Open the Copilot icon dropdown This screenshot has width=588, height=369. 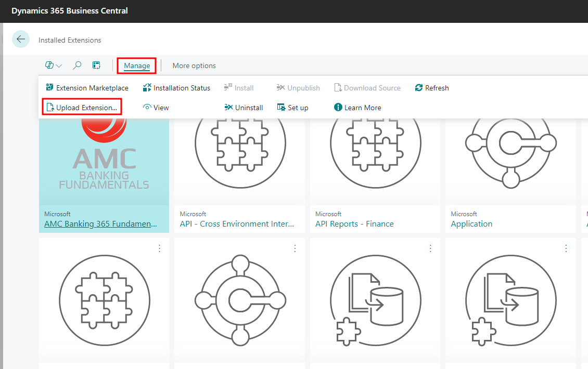tap(53, 65)
